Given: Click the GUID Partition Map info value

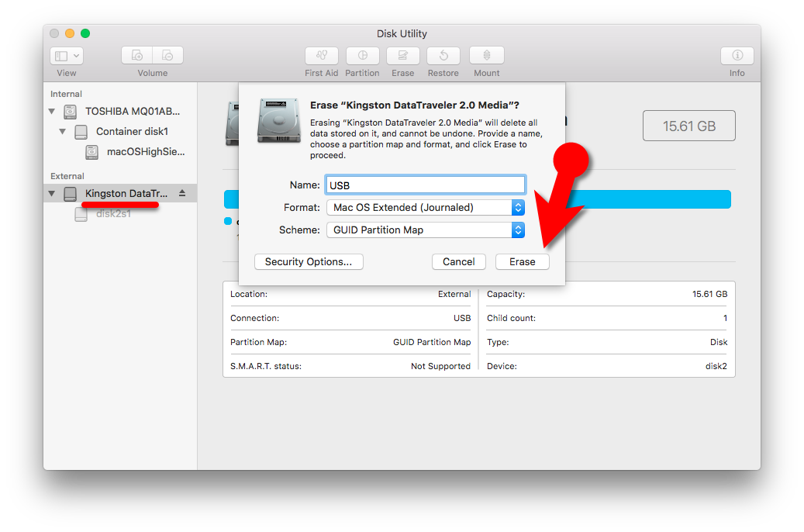Looking at the screenshot, I should pos(432,342).
